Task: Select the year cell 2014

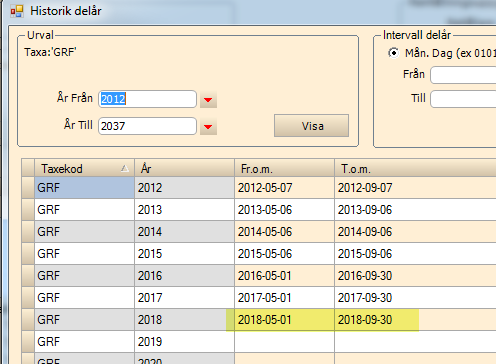Action: coord(184,232)
